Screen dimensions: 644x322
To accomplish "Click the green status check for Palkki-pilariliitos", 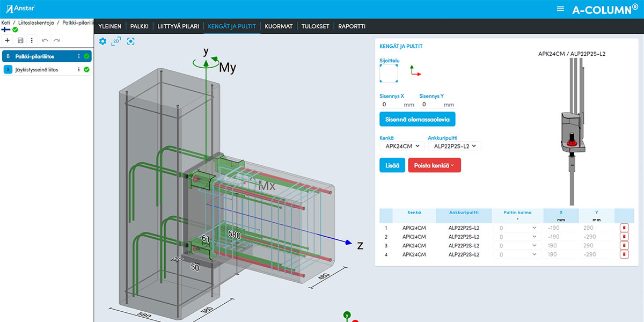I will coord(86,56).
